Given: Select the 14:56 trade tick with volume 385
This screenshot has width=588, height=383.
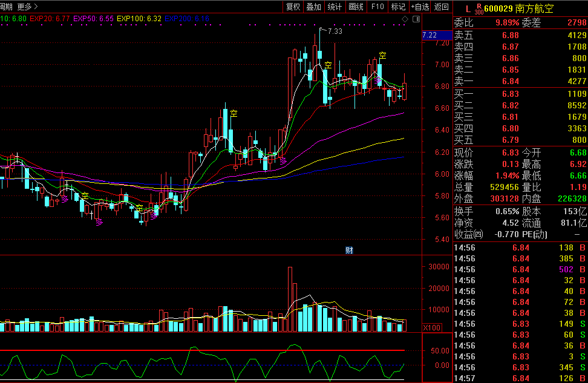Looking at the screenshot, I should click(x=520, y=259).
